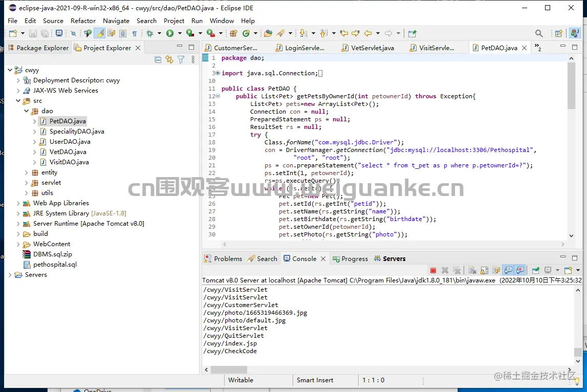Click Next Annotation arrow icon
This screenshot has height=392, width=587.
tap(303, 34)
